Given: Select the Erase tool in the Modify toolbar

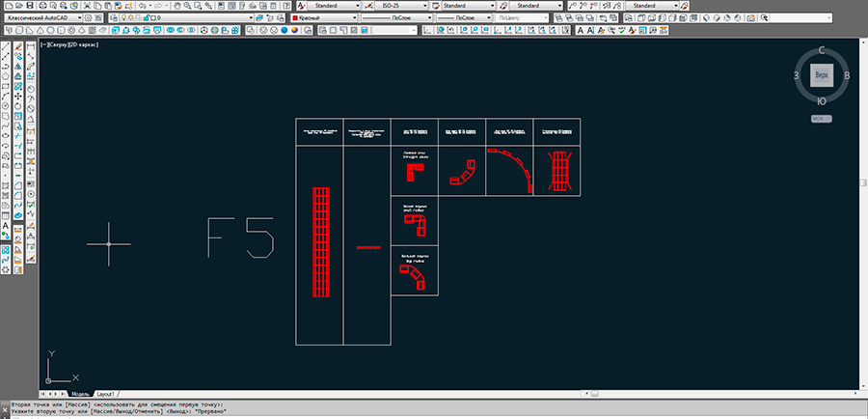Looking at the screenshot, I should point(18,46).
